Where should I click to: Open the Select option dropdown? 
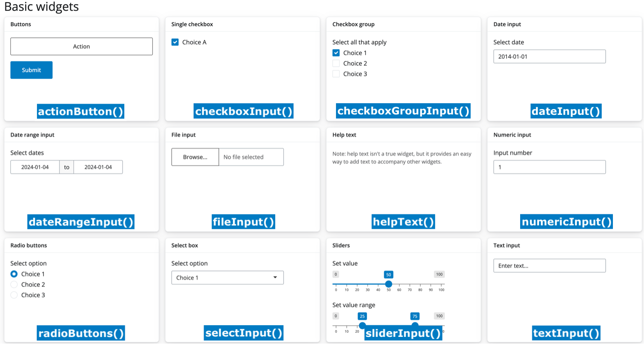click(227, 277)
